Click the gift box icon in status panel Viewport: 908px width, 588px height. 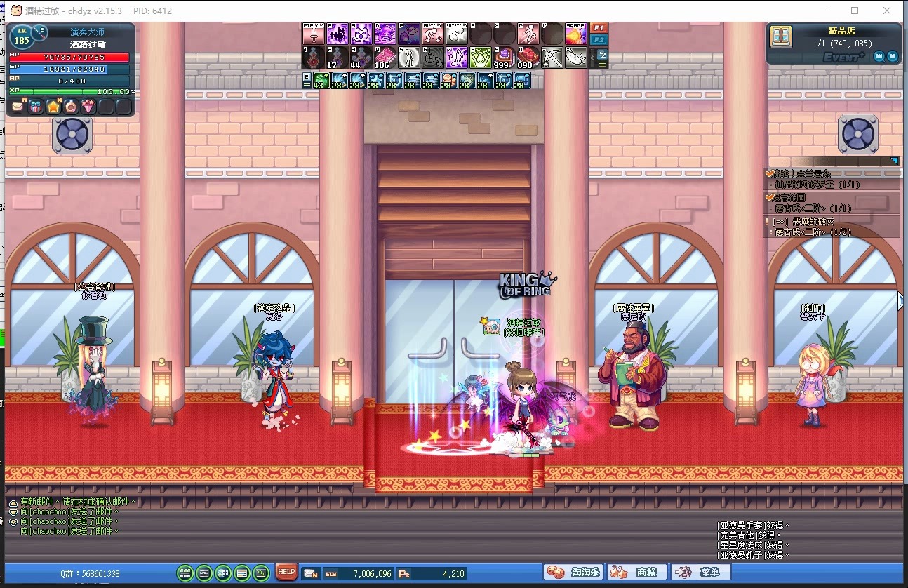click(35, 107)
